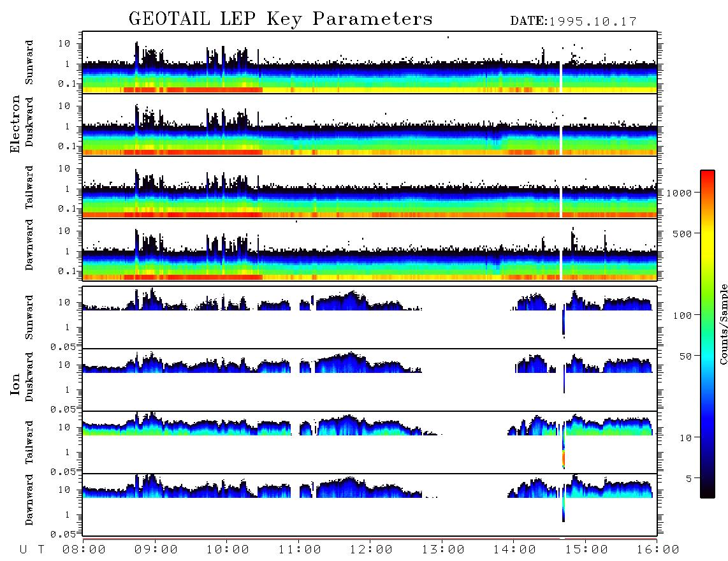This screenshot has height=561, width=728.
Task: Click the '14:00' time tick label
Action: click(x=515, y=550)
